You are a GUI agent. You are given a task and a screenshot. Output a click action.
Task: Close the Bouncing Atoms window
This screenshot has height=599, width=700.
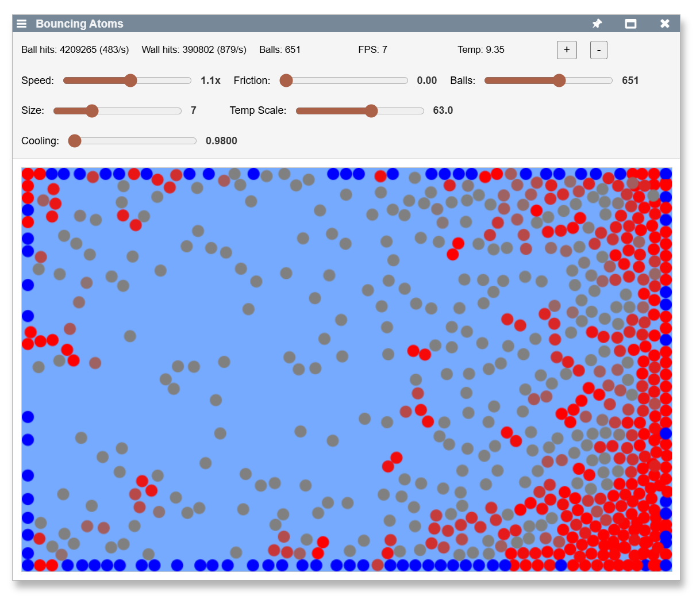click(665, 24)
